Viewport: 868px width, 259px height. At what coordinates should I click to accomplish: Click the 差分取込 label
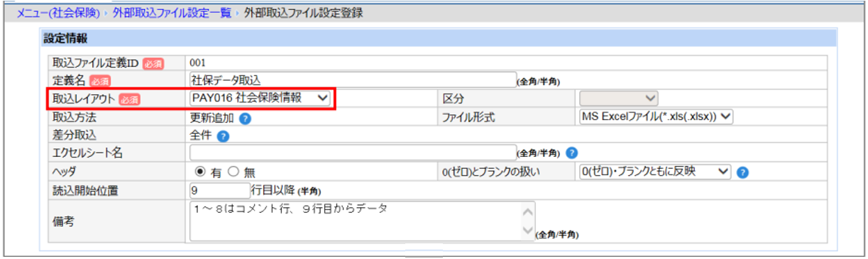pos(74,136)
